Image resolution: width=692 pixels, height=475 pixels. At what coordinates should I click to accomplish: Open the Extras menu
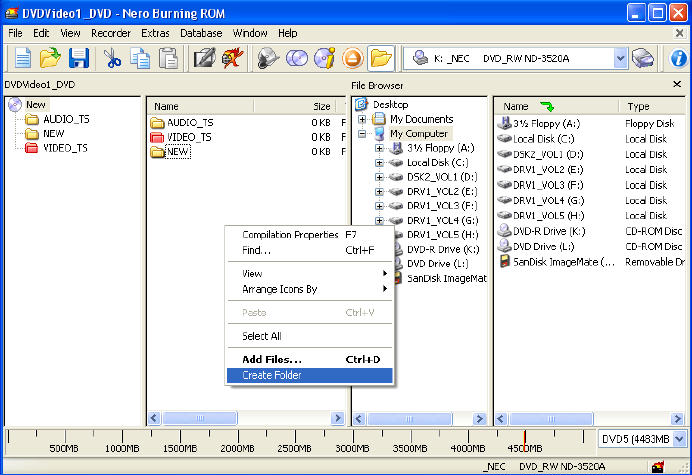(x=155, y=33)
